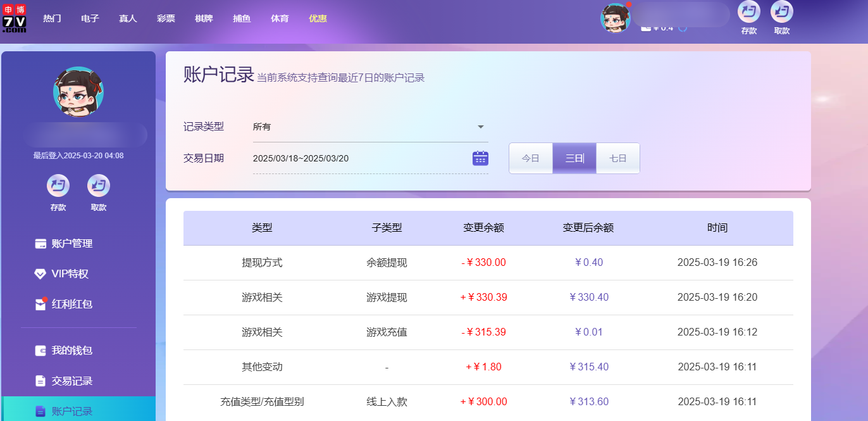Click the 取款 icon at top right
This screenshot has width=868, height=421.
tap(781, 13)
